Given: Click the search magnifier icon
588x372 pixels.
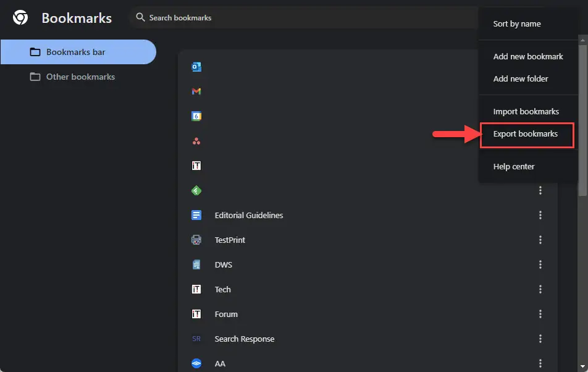Looking at the screenshot, I should tap(140, 17).
